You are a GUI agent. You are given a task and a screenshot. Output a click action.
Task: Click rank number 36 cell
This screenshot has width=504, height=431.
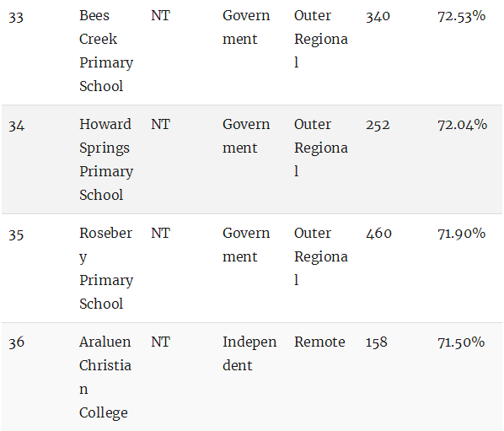tap(16, 342)
